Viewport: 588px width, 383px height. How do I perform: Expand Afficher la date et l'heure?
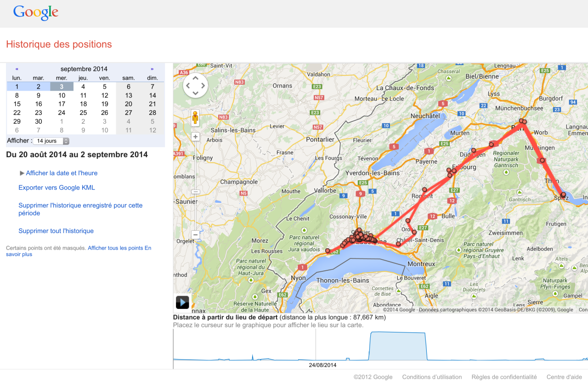(61, 173)
